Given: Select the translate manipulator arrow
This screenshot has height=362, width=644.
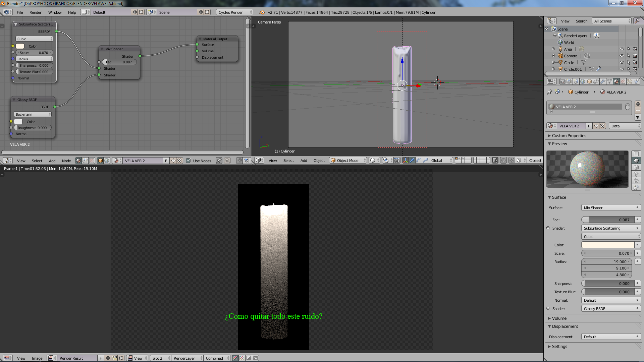Looking at the screenshot, I should pyautogui.click(x=412, y=161).
